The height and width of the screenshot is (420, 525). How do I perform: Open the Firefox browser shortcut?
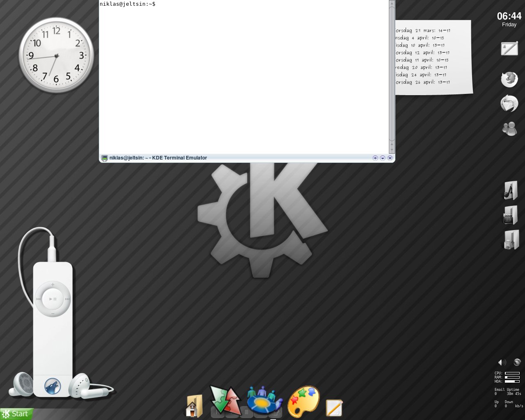pyautogui.click(x=509, y=79)
